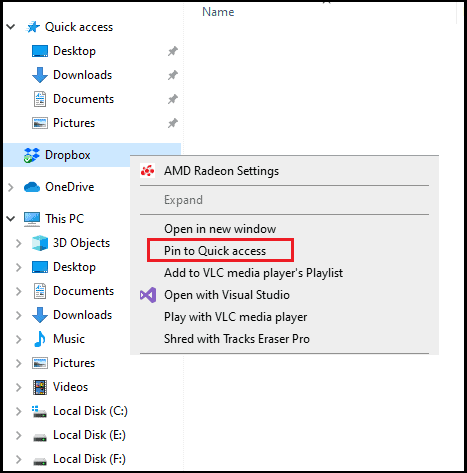Screen dimensions: 467x473
Task: Choose Shred with Tracks Eraser Pro
Action: [237, 339]
